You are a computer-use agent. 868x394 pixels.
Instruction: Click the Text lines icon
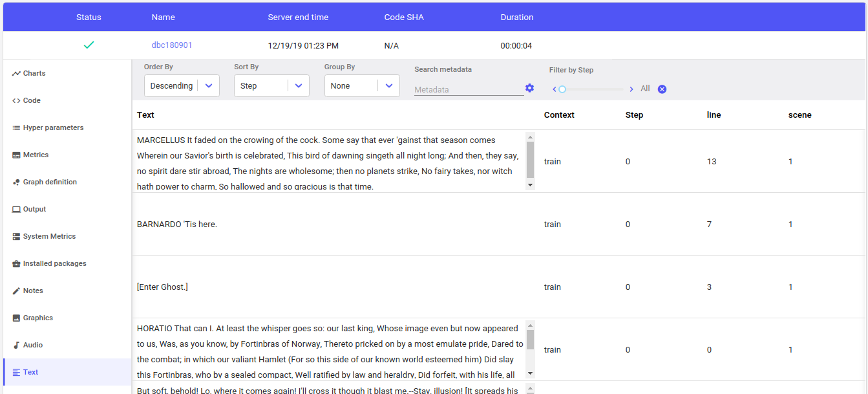(16, 372)
